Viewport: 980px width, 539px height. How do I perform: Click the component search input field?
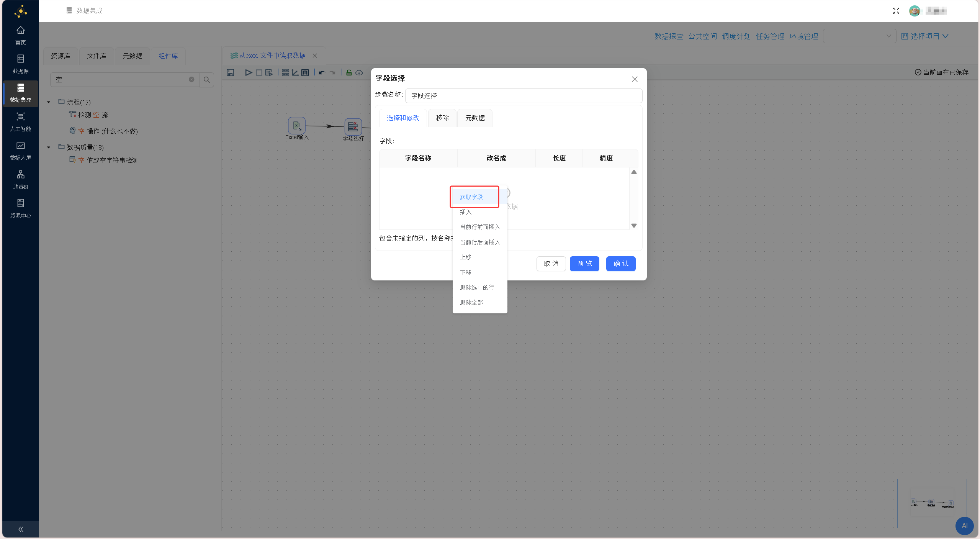(x=124, y=80)
